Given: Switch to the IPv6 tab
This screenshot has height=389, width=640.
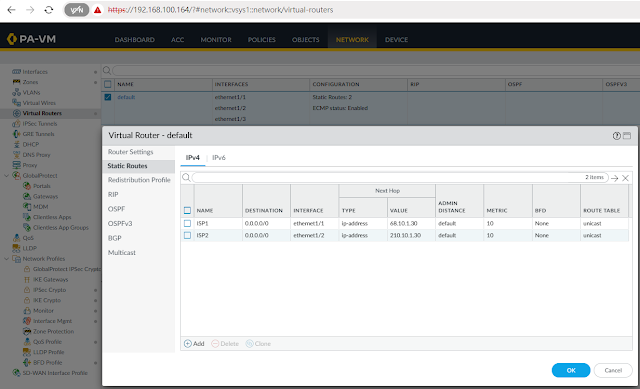Looking at the screenshot, I should click(x=219, y=158).
